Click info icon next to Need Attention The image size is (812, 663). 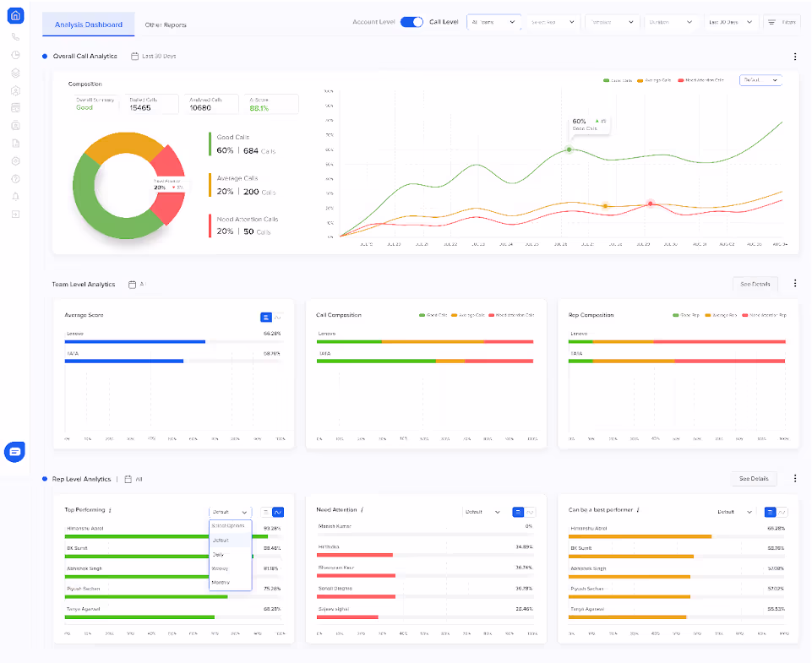point(362,510)
